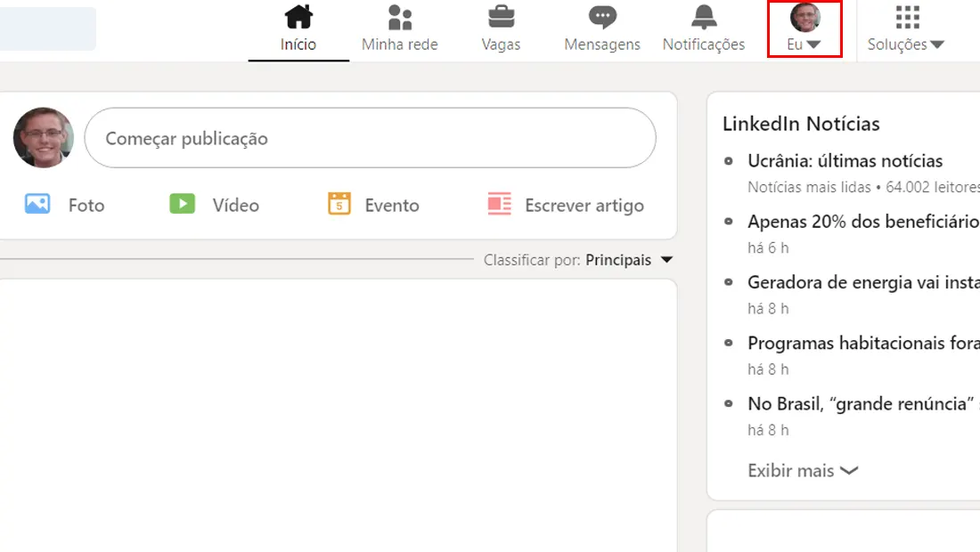Create an Evento
Image resolution: width=980 pixels, height=552 pixels.
pyautogui.click(x=392, y=206)
